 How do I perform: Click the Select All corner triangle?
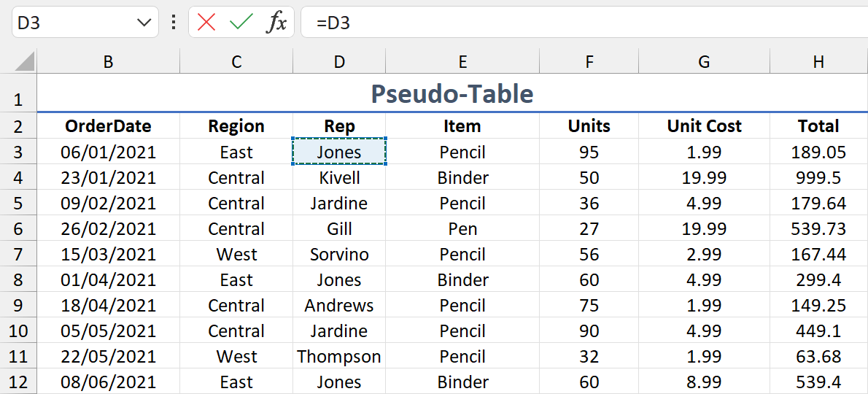pos(25,62)
